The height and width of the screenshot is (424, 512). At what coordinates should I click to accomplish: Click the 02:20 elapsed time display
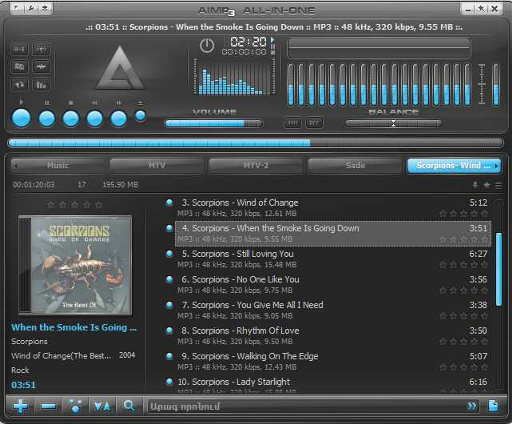[x=248, y=42]
